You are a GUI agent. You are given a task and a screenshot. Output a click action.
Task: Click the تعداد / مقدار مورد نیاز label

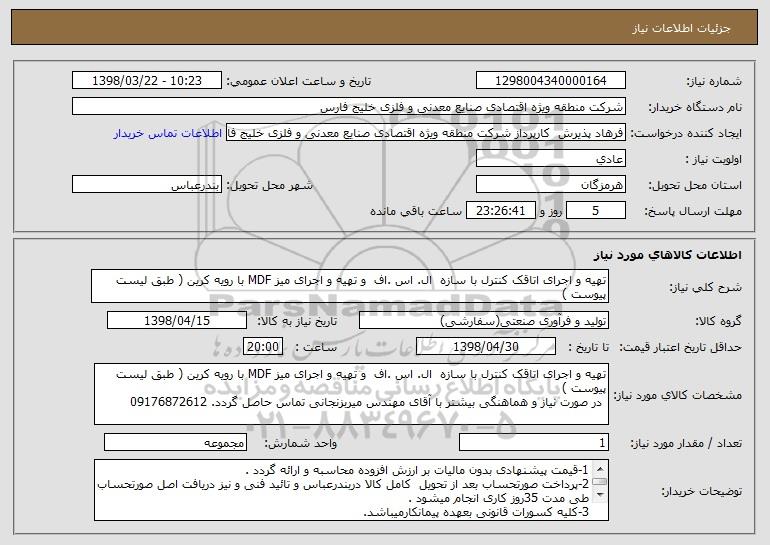(x=686, y=443)
